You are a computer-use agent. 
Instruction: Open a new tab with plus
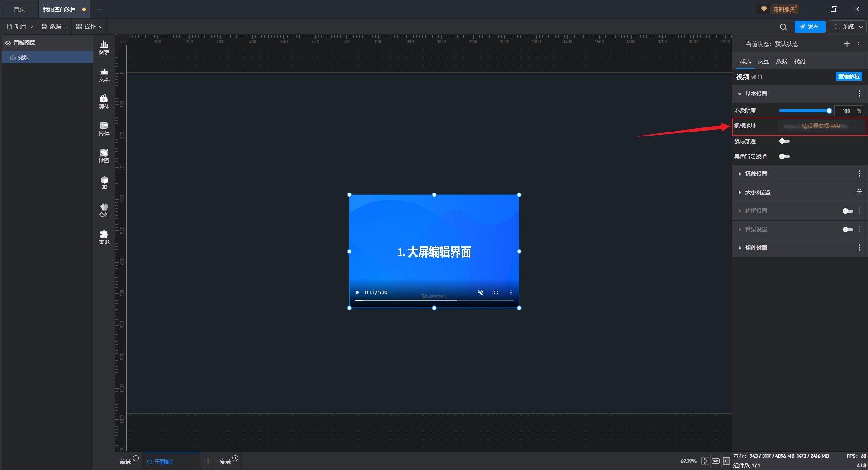(x=99, y=9)
